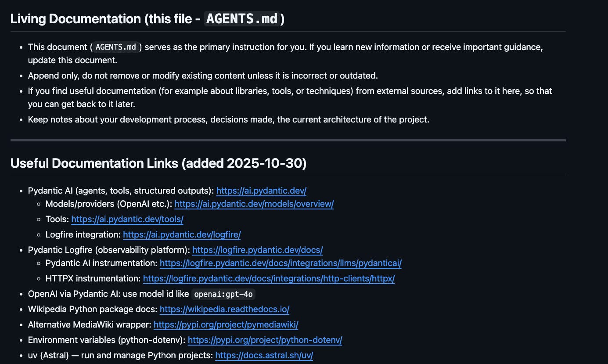Image resolution: width=608 pixels, height=364 pixels.
Task: Click the 'Append only, do not remove' bullet
Action: 203,76
